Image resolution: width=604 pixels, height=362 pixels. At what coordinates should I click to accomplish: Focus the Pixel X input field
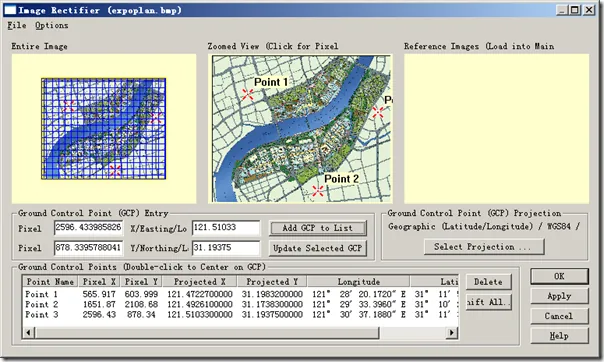[x=89, y=228]
